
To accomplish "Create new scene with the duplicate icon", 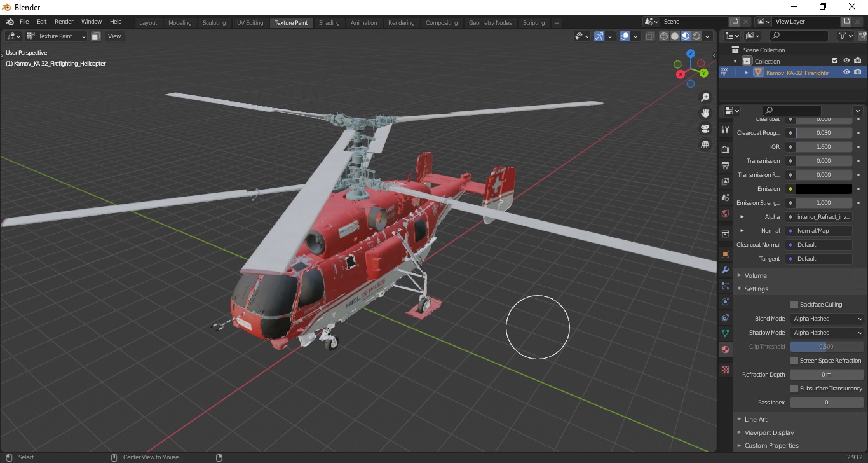I will pos(735,22).
